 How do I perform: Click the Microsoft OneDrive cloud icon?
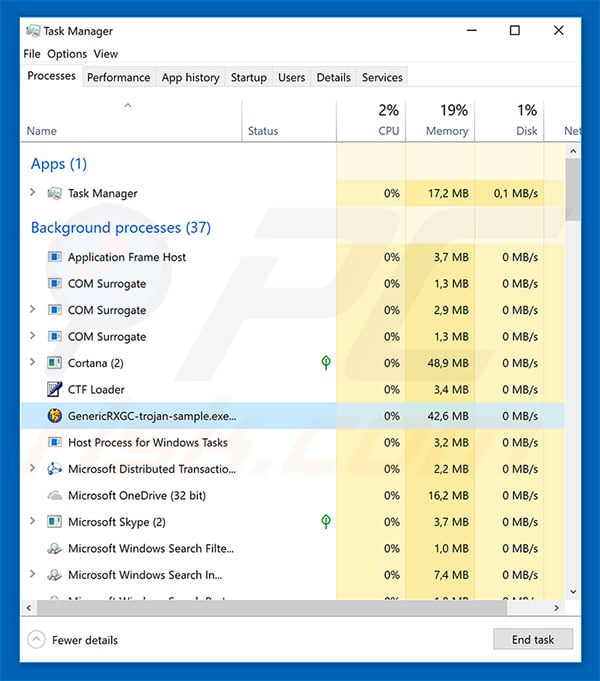coord(54,495)
